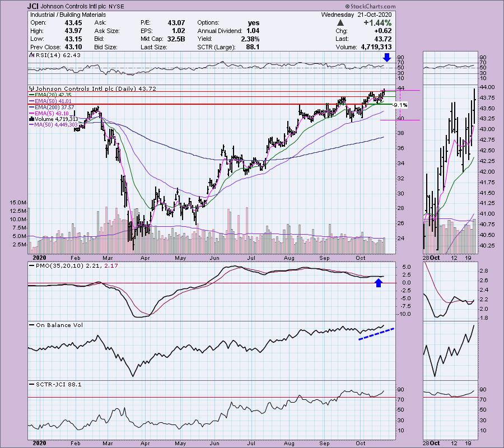Click the Chg value +0.62
Screen dimensions: 504x448
click(382, 31)
